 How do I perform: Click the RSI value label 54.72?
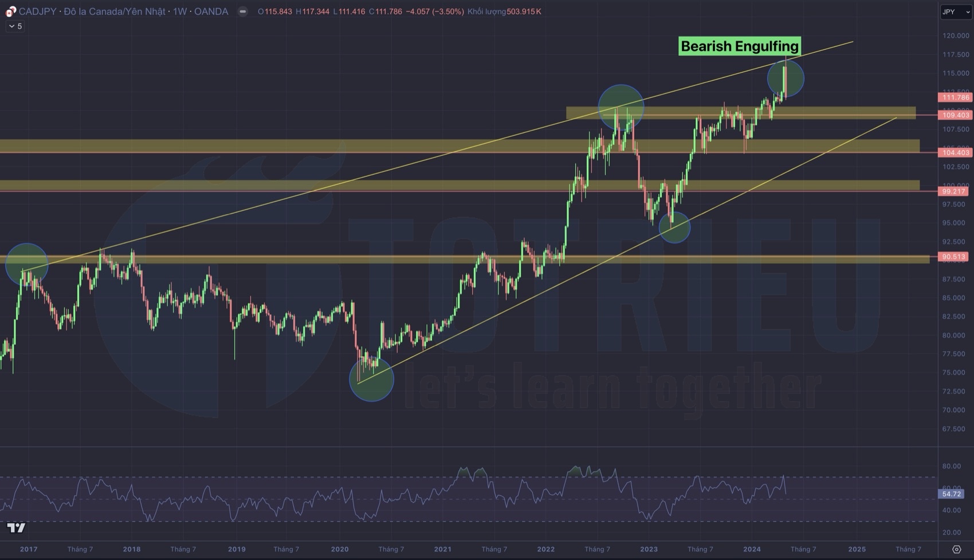951,494
